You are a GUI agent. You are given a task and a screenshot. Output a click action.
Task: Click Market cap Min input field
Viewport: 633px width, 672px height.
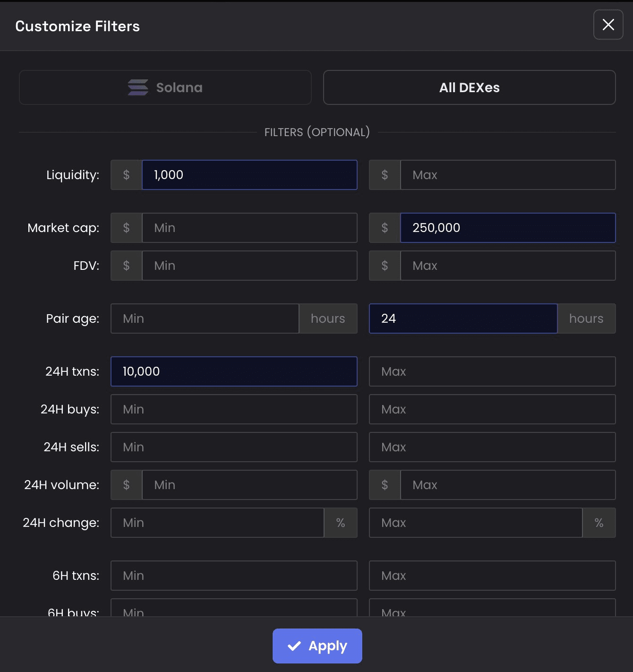click(x=249, y=228)
